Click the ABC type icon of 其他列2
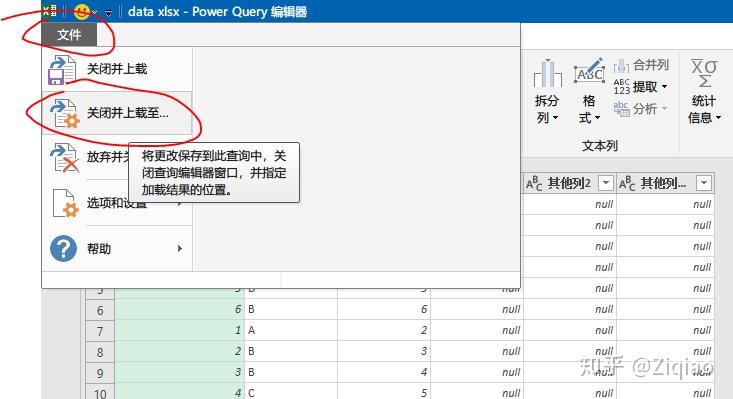 pos(534,183)
